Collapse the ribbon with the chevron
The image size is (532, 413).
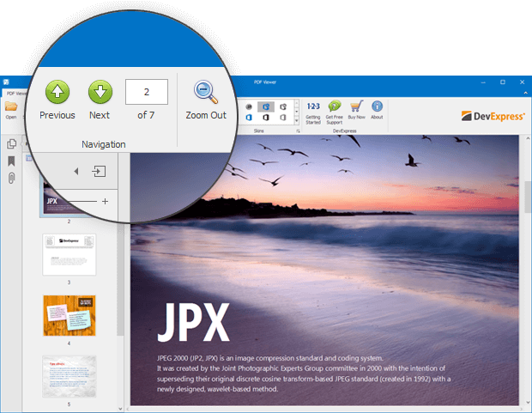525,93
